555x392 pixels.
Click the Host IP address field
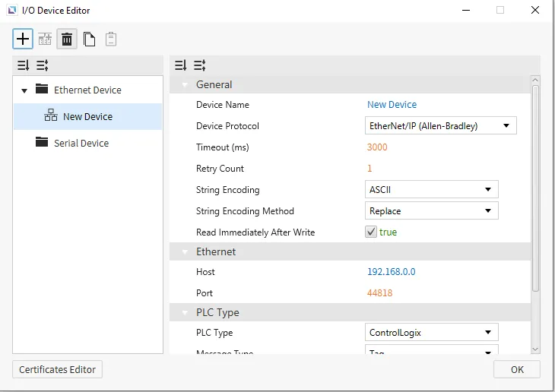click(391, 272)
